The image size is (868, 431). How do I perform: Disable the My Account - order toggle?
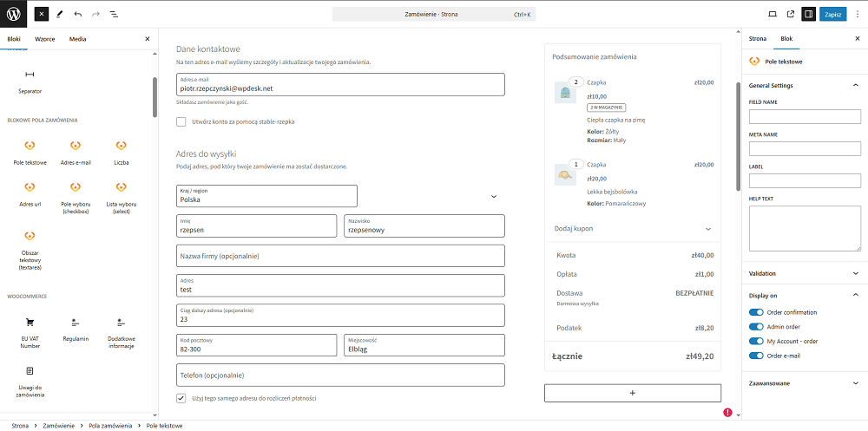756,341
